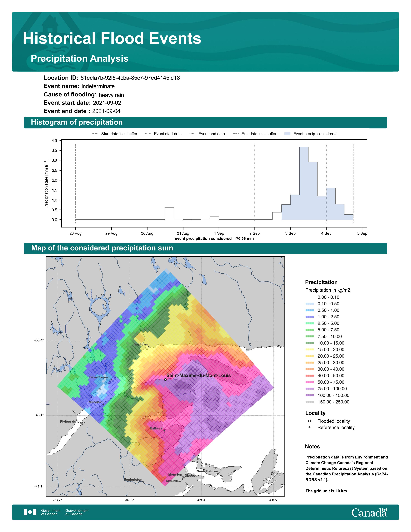
Task: Click the Charlottetown locality label on map
Action: (207, 471)
